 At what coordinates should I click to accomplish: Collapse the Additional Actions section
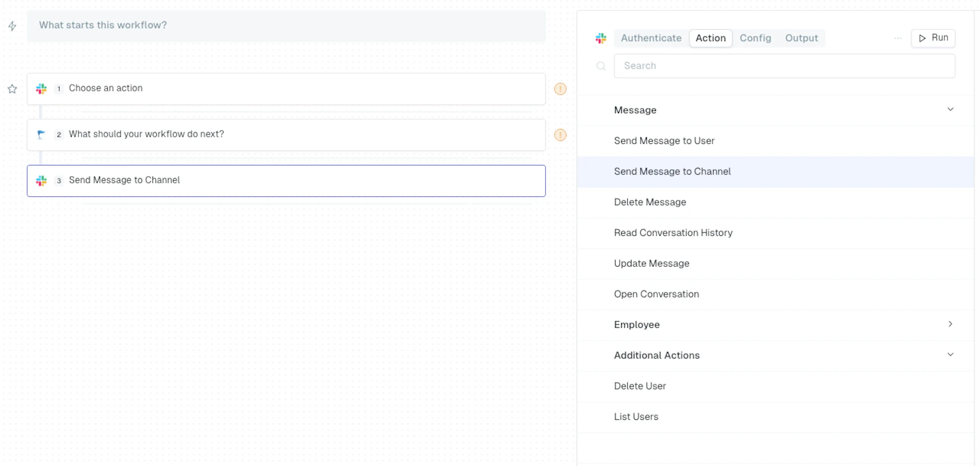coord(951,354)
